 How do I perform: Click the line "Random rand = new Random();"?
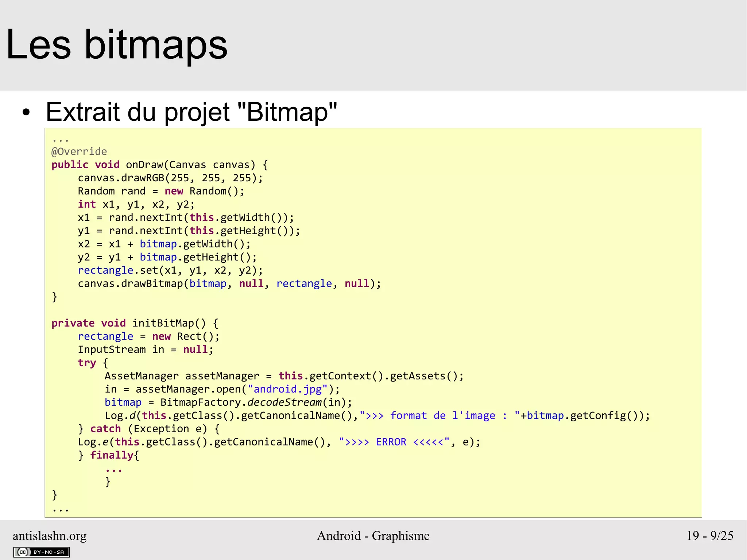(x=161, y=191)
